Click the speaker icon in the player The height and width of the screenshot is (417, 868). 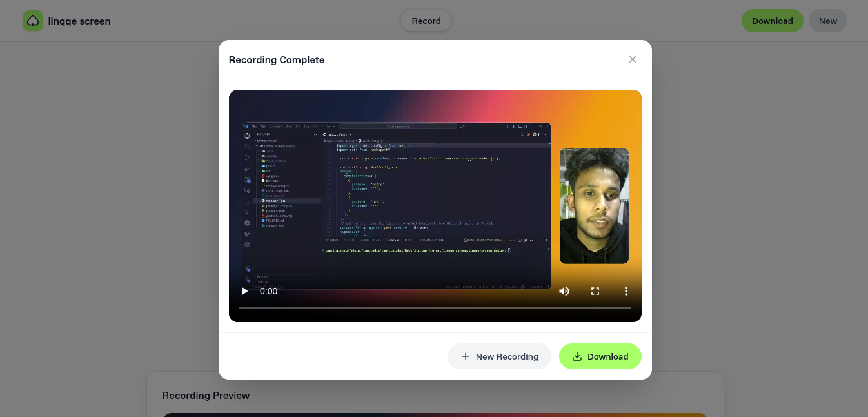point(564,291)
